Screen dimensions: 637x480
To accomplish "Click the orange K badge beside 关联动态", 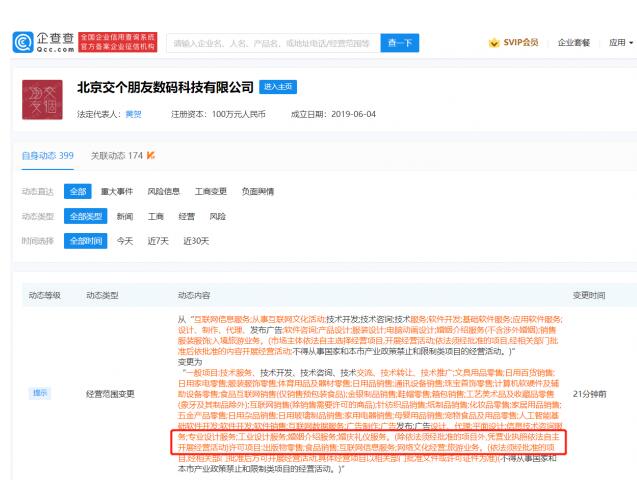I will (x=151, y=155).
